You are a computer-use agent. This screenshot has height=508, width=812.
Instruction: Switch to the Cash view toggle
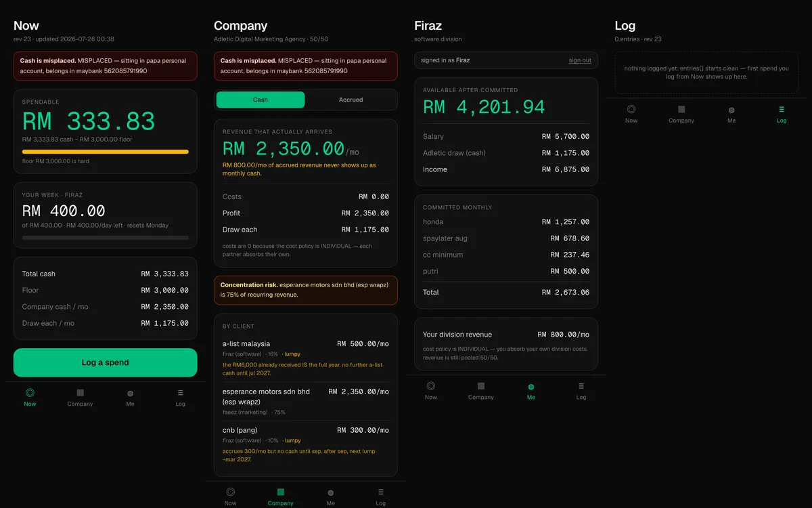(x=261, y=100)
